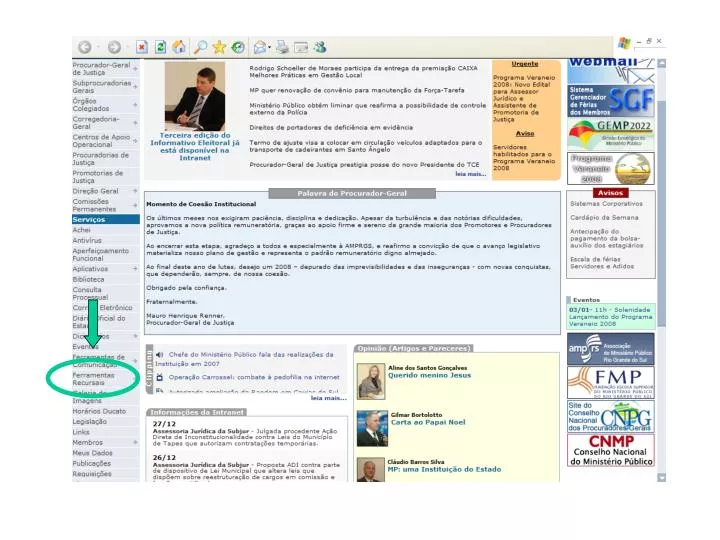
Task: Select the Achei service in sidebar
Action: pos(82,230)
